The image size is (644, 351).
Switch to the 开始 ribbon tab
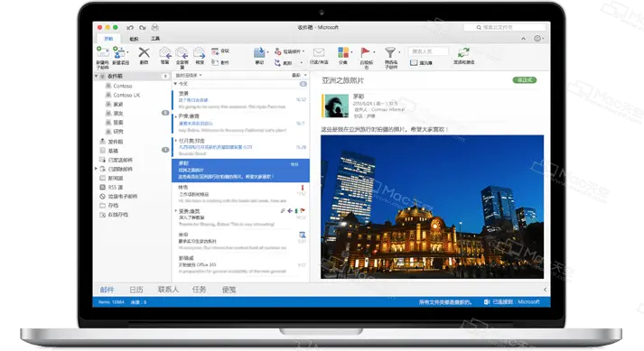[x=108, y=39]
